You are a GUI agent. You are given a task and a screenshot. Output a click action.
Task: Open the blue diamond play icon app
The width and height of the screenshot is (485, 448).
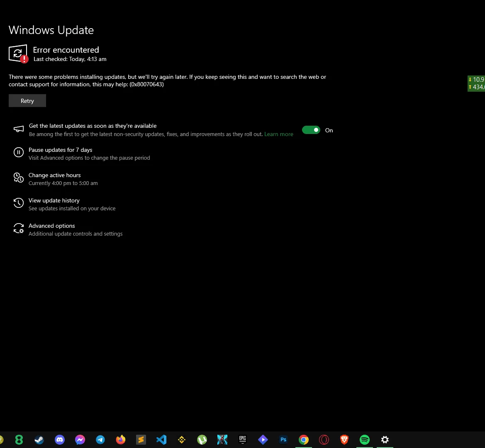pos(263,440)
